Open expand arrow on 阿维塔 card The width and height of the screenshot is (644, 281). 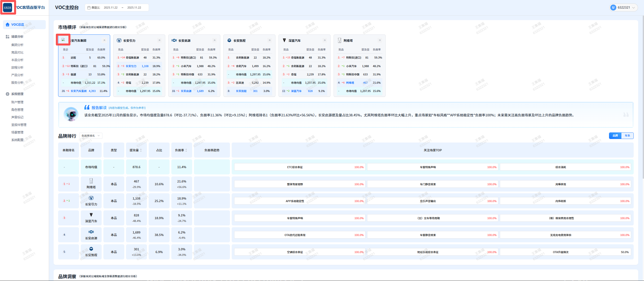pyautogui.click(x=380, y=40)
